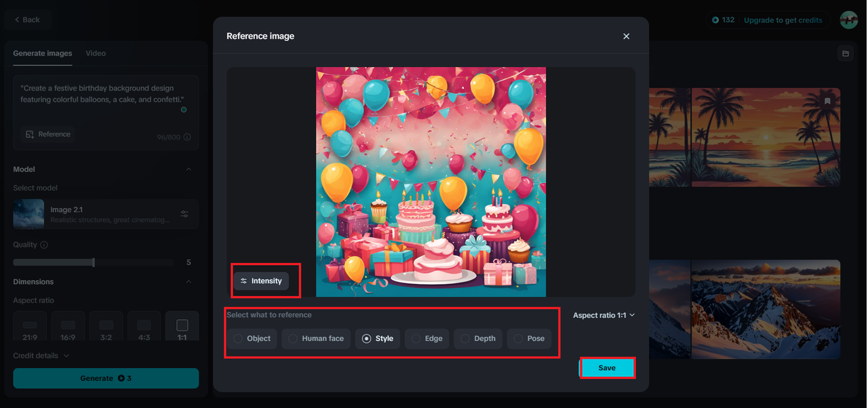Image resolution: width=868 pixels, height=408 pixels.
Task: Open the Intensity settings
Action: (x=261, y=281)
